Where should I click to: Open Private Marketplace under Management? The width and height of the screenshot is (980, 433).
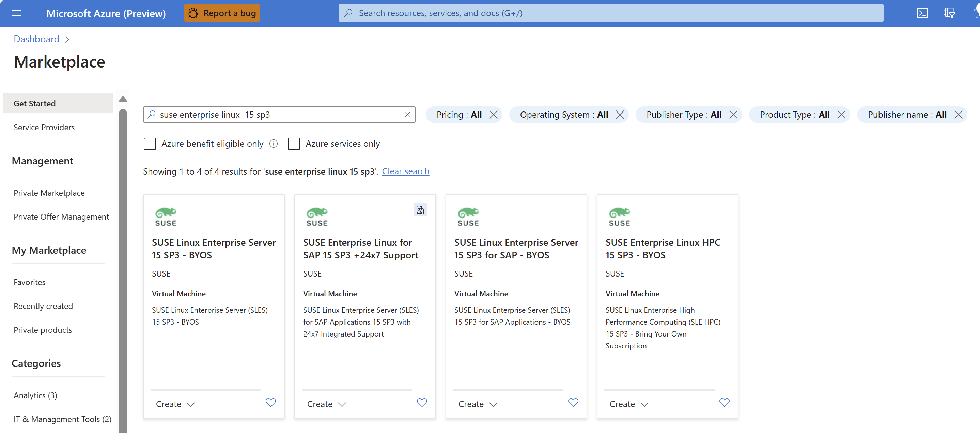tap(49, 193)
